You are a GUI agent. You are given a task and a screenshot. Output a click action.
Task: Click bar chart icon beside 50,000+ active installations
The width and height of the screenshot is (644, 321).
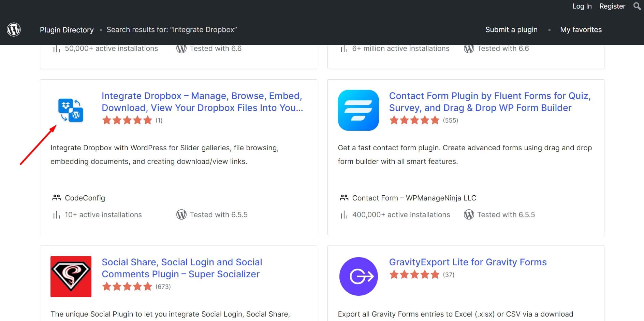(56, 48)
